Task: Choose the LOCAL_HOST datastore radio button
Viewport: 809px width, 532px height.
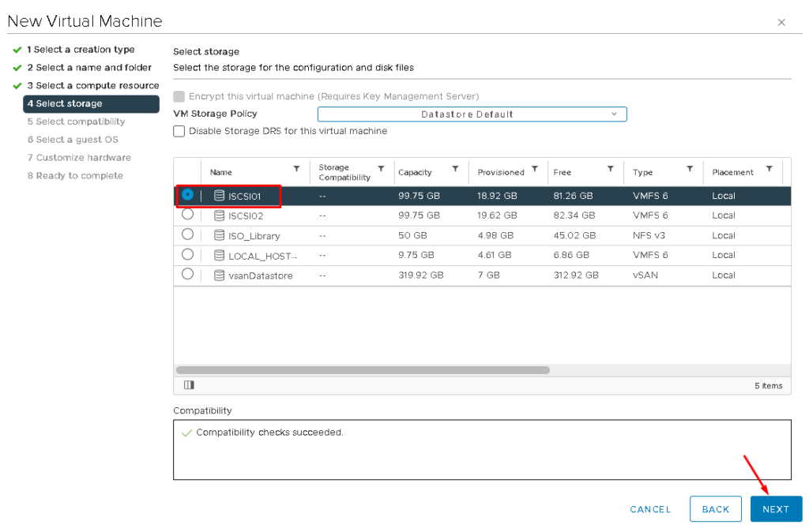Action: point(187,254)
